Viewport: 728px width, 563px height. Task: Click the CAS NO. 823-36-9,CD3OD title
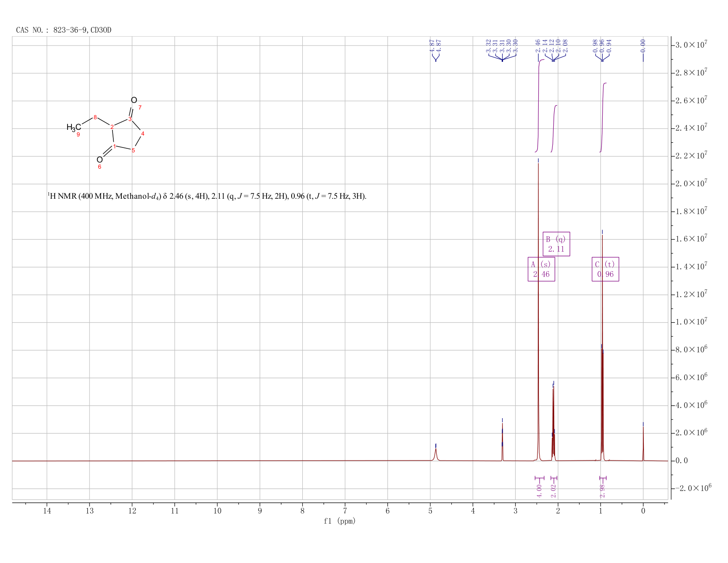tap(64, 30)
